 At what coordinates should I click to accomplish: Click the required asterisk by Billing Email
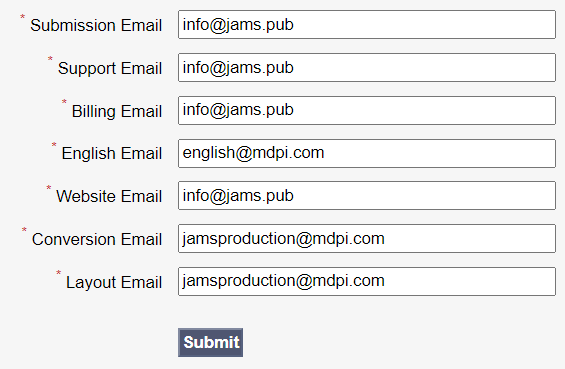(x=64, y=102)
